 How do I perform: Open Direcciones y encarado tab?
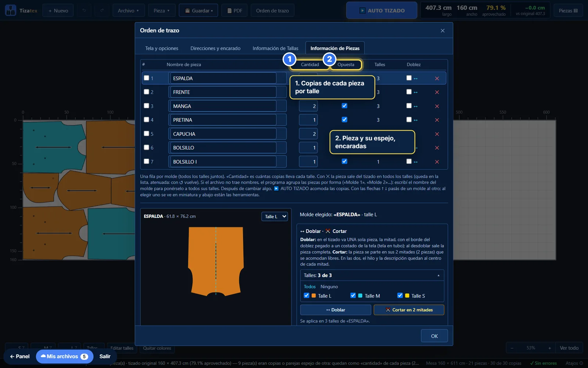[215, 48]
